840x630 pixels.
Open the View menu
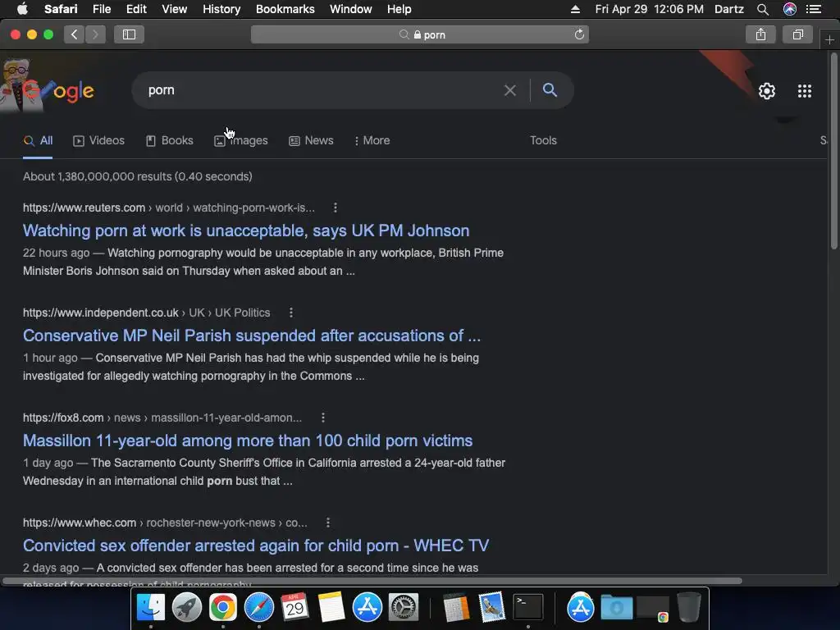click(x=174, y=9)
